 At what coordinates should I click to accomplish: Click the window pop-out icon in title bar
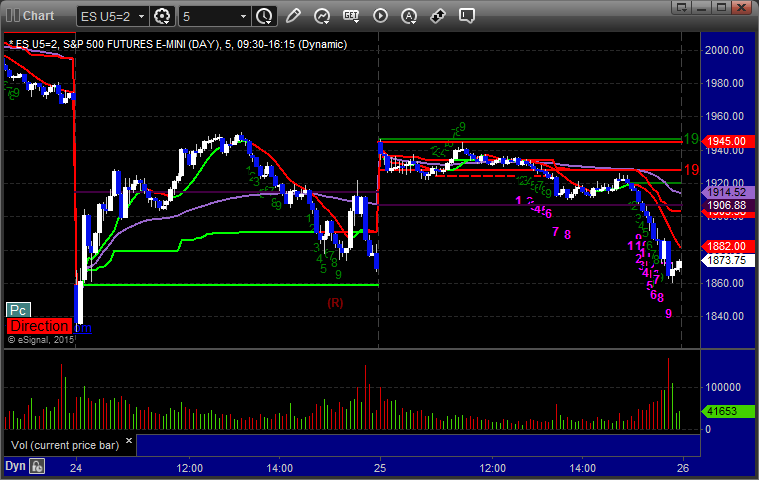click(x=682, y=7)
